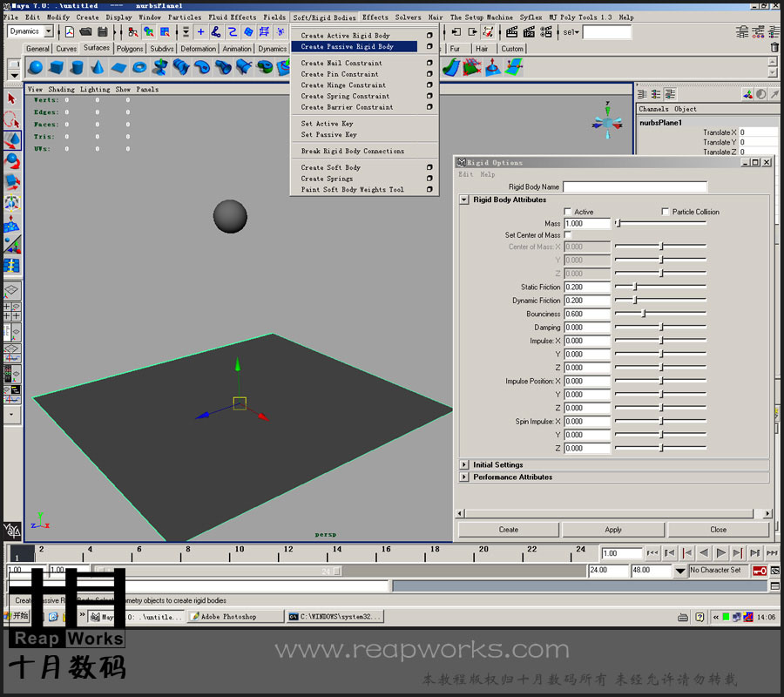Open the character set dropdown arrow
The image size is (784, 697).
click(680, 571)
